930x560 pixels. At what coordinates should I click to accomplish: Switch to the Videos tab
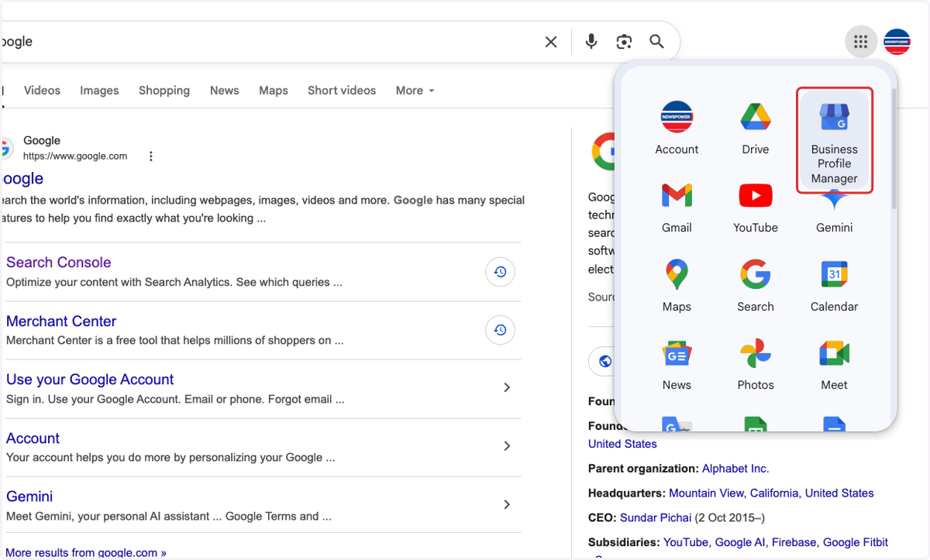click(x=42, y=91)
